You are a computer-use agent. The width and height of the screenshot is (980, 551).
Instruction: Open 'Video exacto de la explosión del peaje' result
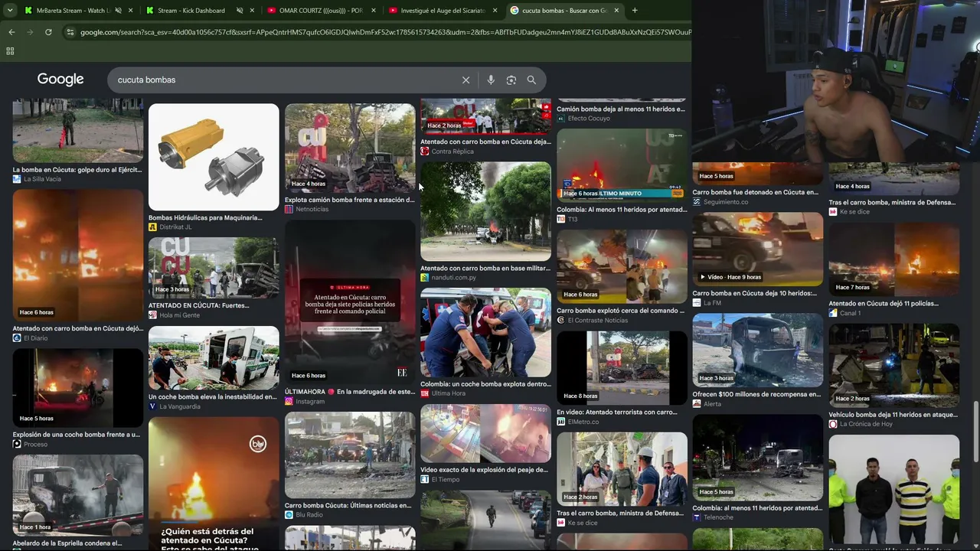pos(484,470)
